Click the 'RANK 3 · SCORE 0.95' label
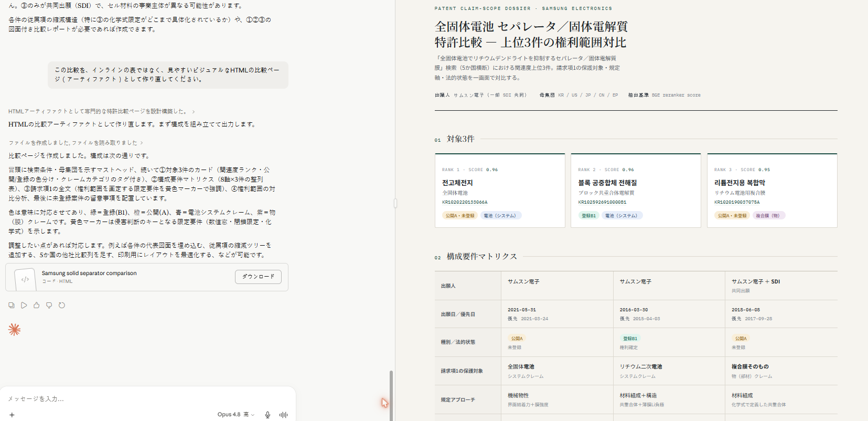Viewport: 868px width, 421px height. (x=742, y=170)
